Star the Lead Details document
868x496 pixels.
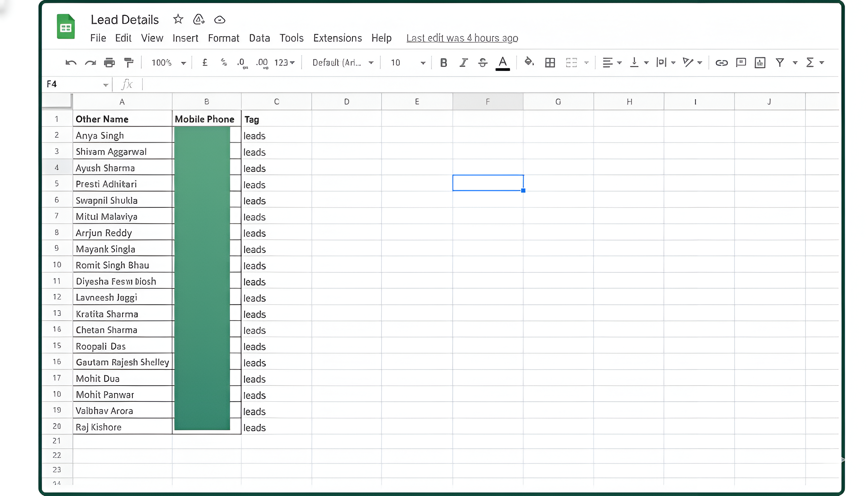(178, 19)
